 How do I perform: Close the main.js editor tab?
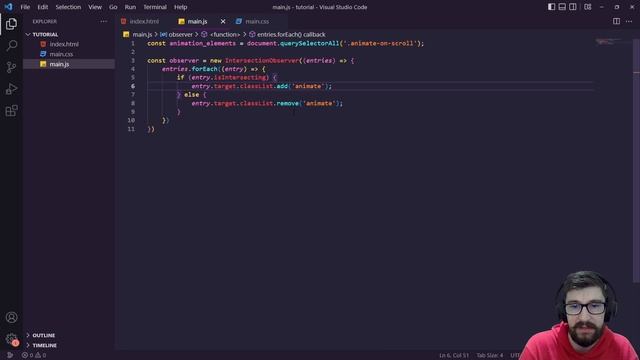coord(223,21)
